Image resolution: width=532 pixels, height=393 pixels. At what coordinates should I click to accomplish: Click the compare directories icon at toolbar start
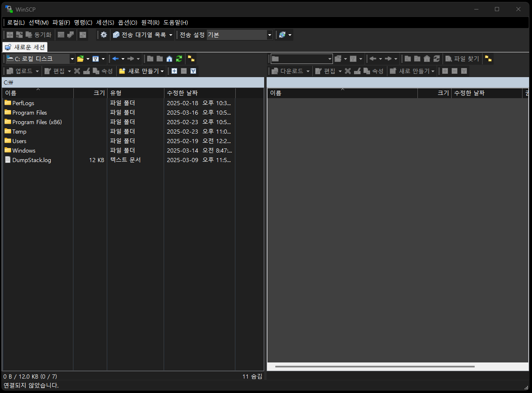coord(10,35)
